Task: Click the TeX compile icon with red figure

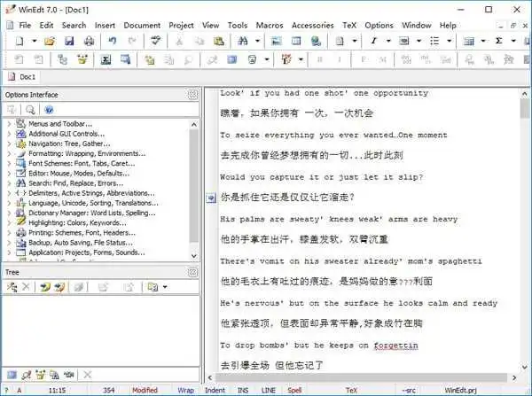Action: click(286, 60)
